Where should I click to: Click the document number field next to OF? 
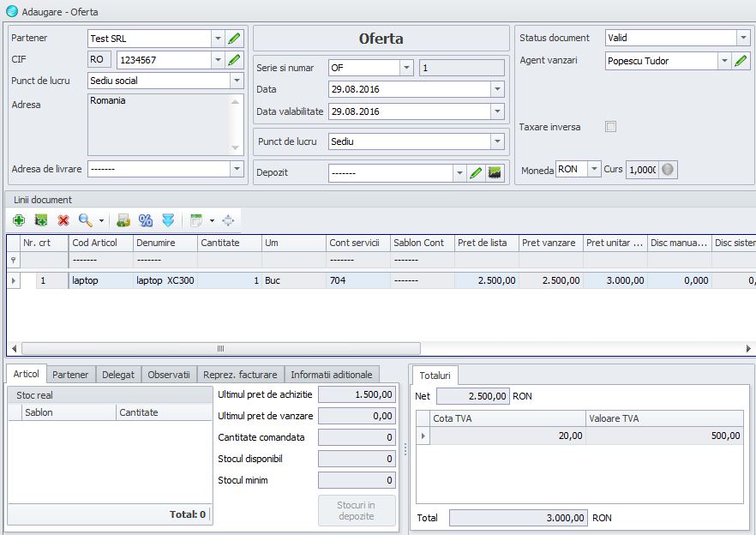[x=462, y=68]
